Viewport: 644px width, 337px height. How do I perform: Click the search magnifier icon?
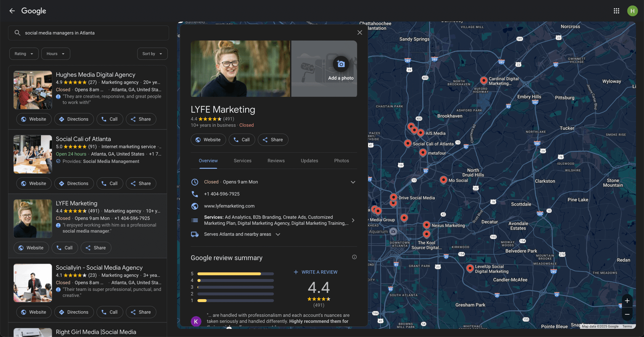[17, 33]
